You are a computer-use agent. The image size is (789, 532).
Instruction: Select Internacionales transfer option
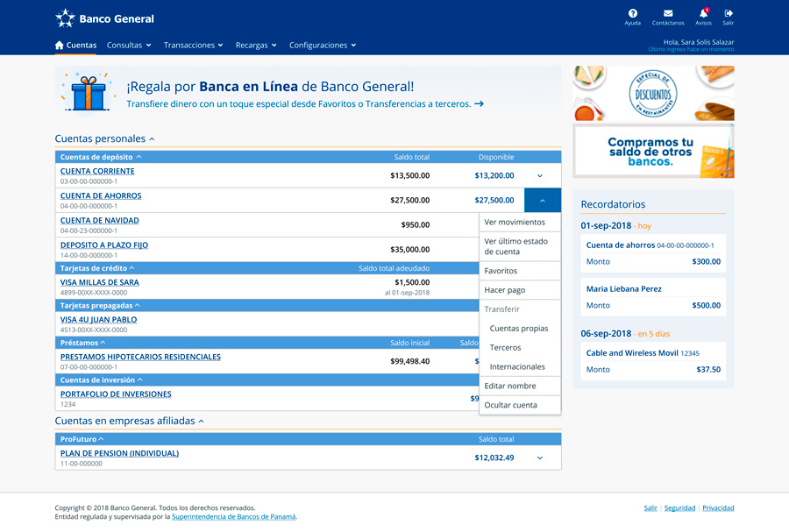520,366
